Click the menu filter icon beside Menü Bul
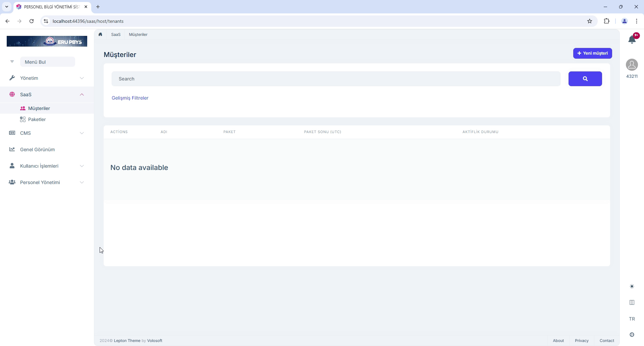This screenshot has width=644, height=346. point(12,62)
